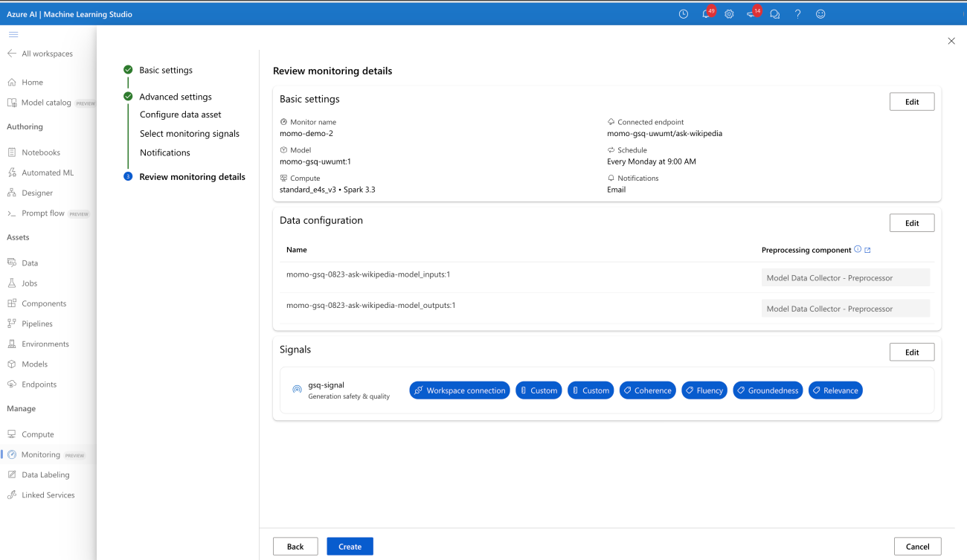
Task: Close the monitoring details panel
Action: [951, 41]
